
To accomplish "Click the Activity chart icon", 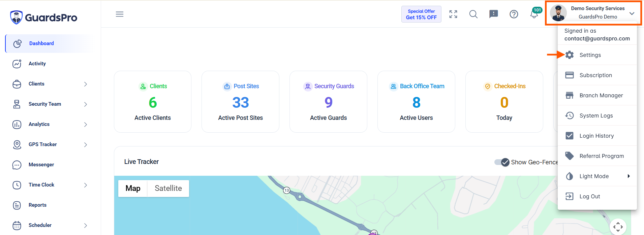I will [17, 64].
